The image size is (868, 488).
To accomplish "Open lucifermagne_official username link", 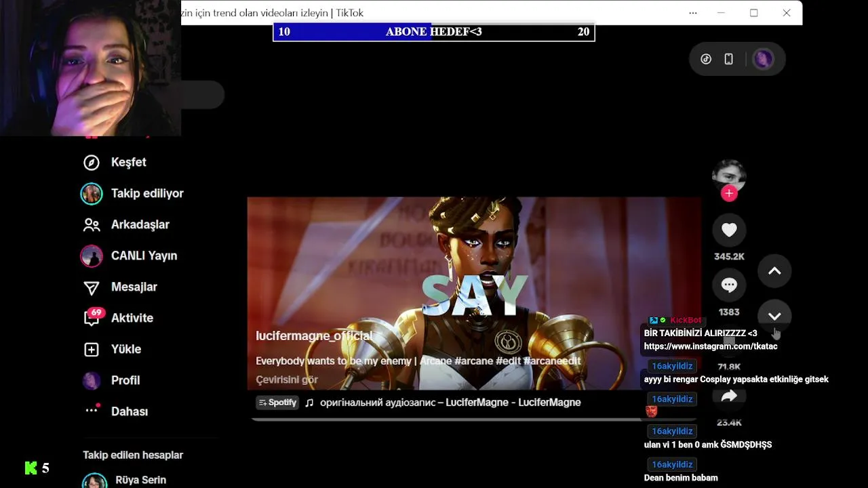I will click(314, 336).
